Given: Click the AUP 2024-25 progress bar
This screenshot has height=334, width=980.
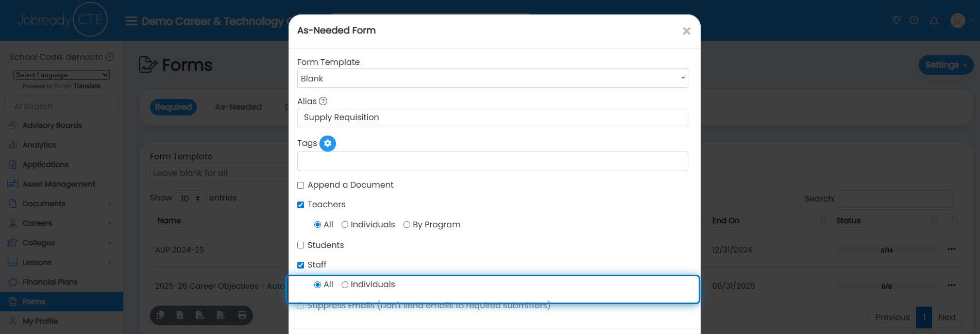Looking at the screenshot, I should coord(886,250).
